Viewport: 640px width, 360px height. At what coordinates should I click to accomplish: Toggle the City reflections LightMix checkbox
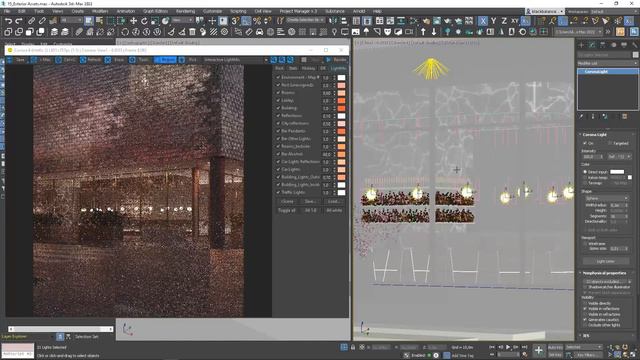tap(278, 123)
